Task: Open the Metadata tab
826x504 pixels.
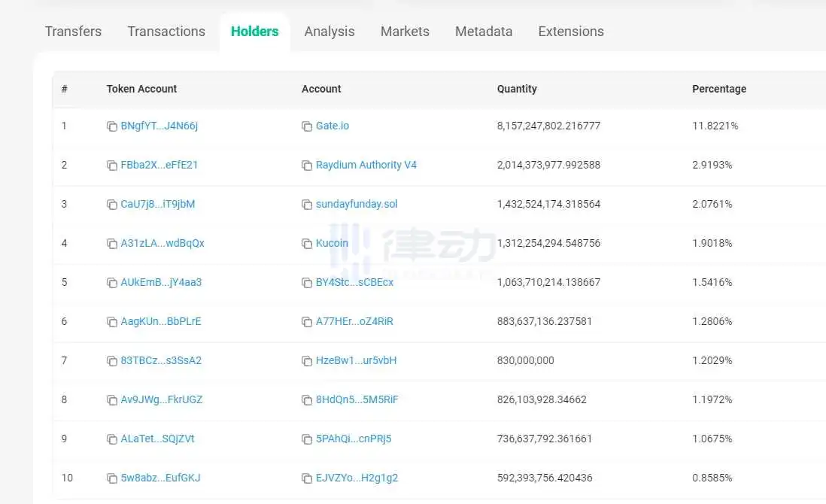Action: [x=484, y=32]
